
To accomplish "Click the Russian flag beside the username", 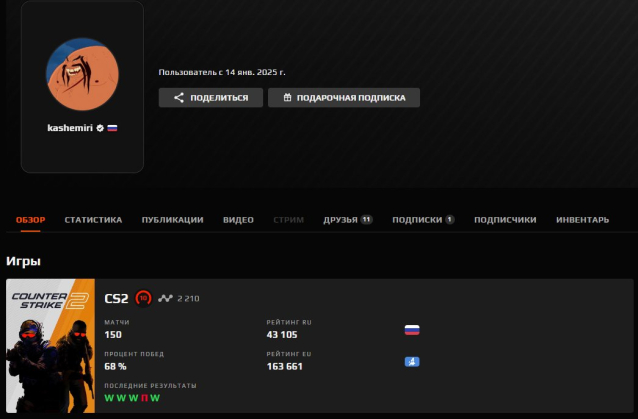I will point(112,129).
